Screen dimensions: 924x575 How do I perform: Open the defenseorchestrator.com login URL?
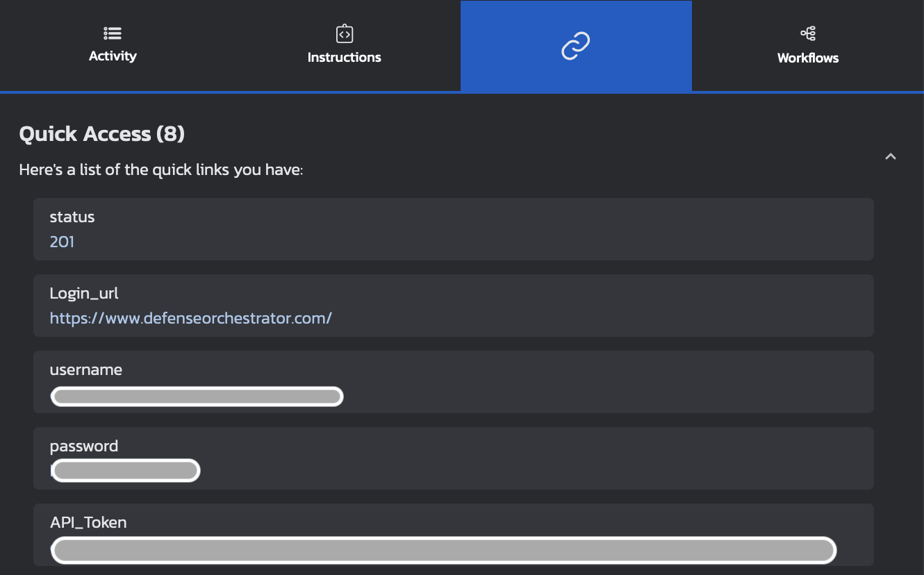tap(191, 318)
